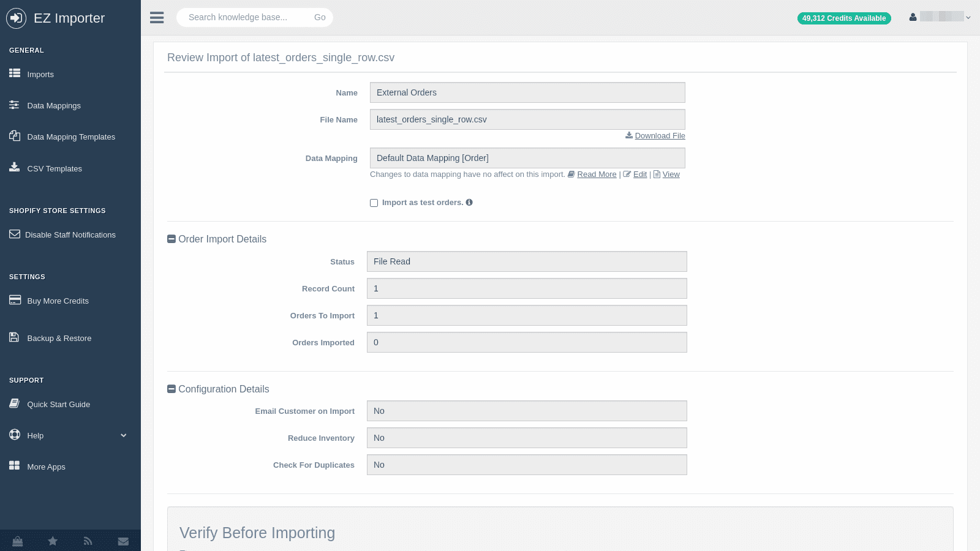Click the mail icon in sidebar footer
The height and width of the screenshot is (551, 980).
[123, 541]
